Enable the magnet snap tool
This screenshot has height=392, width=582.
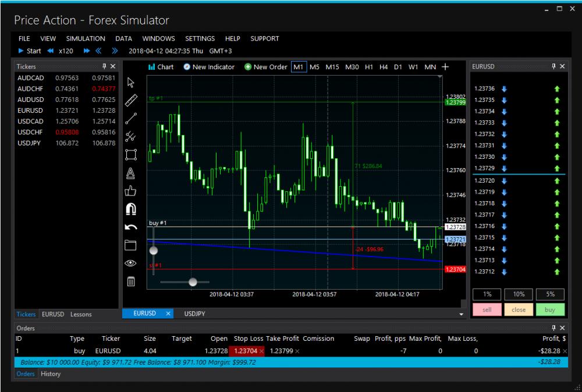[131, 210]
